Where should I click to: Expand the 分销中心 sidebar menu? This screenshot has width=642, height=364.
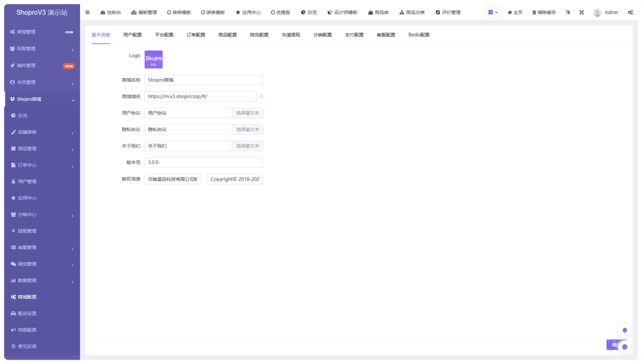click(x=42, y=215)
